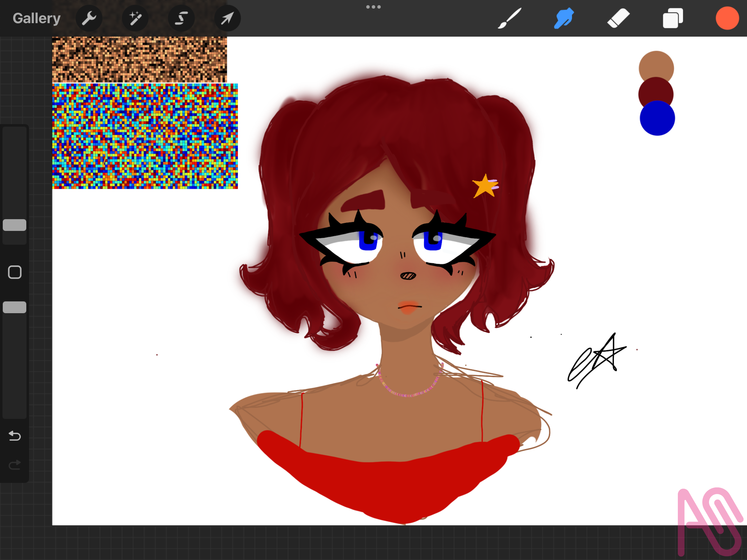The image size is (747, 560).
Task: Open the Adjustments magic wand menu
Action: pos(135,18)
